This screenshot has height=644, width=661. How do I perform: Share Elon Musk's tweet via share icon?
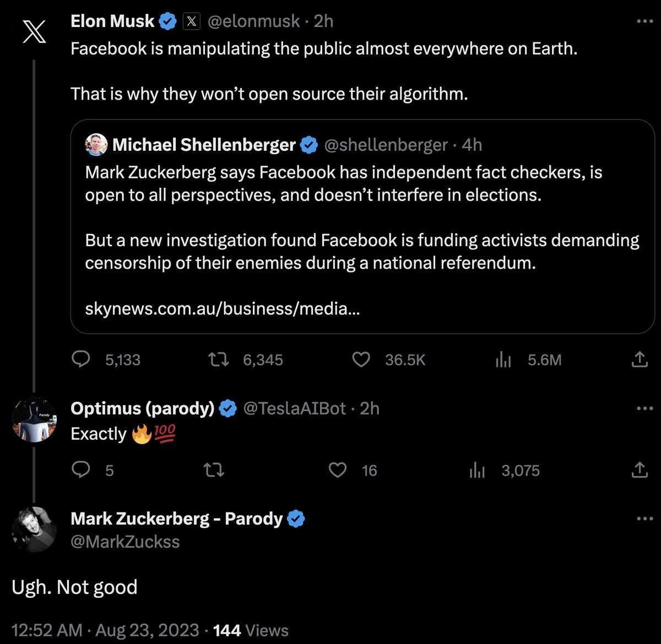coord(639,360)
